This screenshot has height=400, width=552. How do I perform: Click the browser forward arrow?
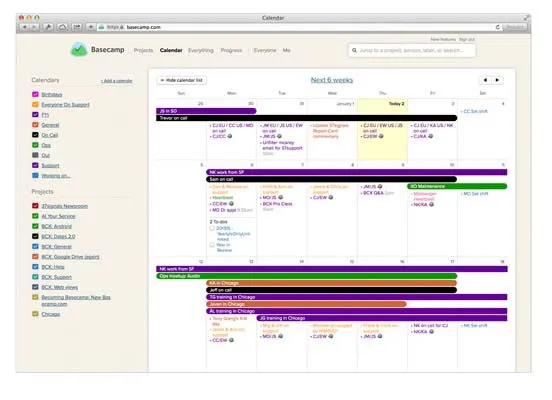(34, 27)
